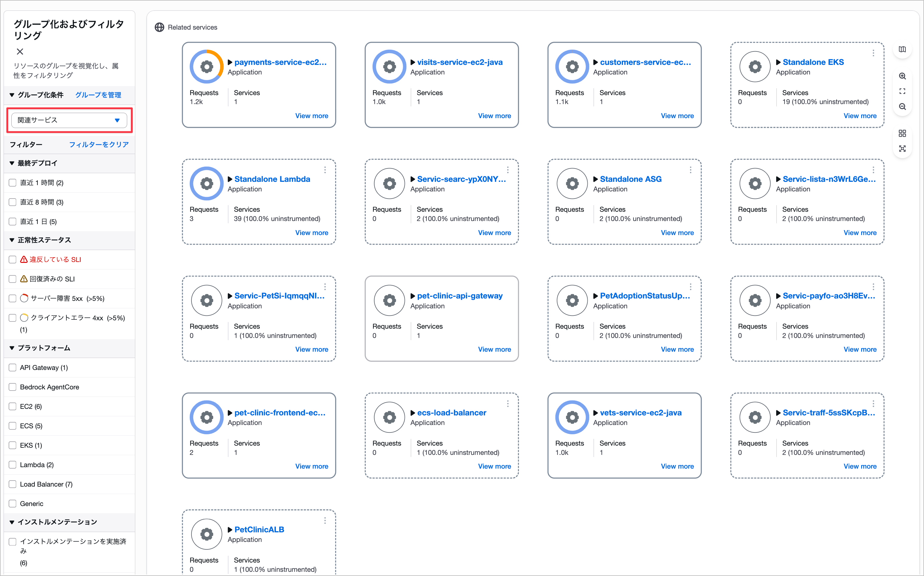Open options menu on Standalone EKS card
The width and height of the screenshot is (924, 576).
[x=873, y=53]
